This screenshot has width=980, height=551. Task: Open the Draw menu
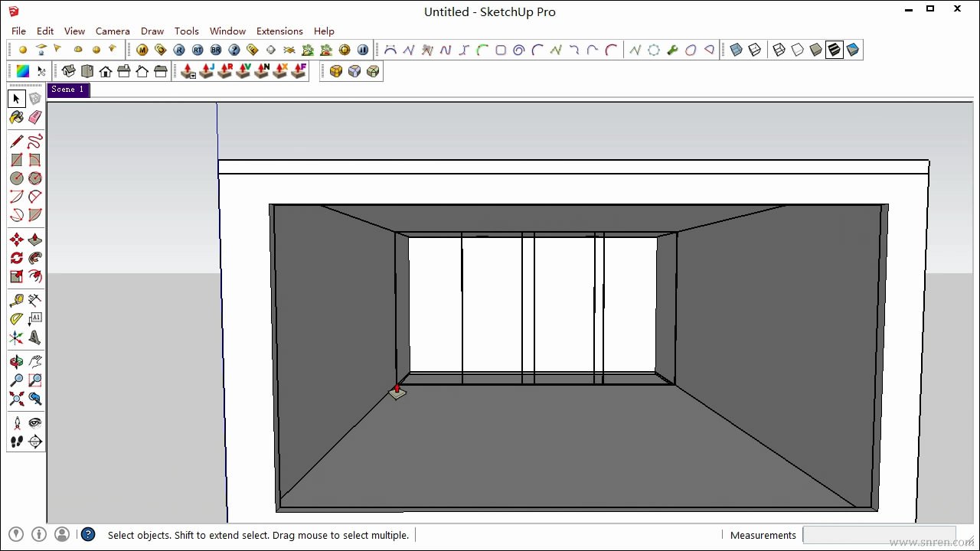click(x=152, y=31)
